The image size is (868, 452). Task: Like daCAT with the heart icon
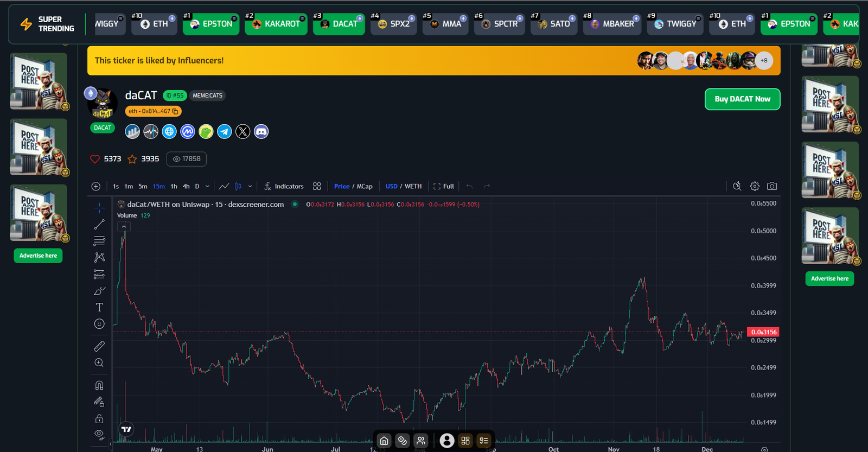(x=95, y=159)
